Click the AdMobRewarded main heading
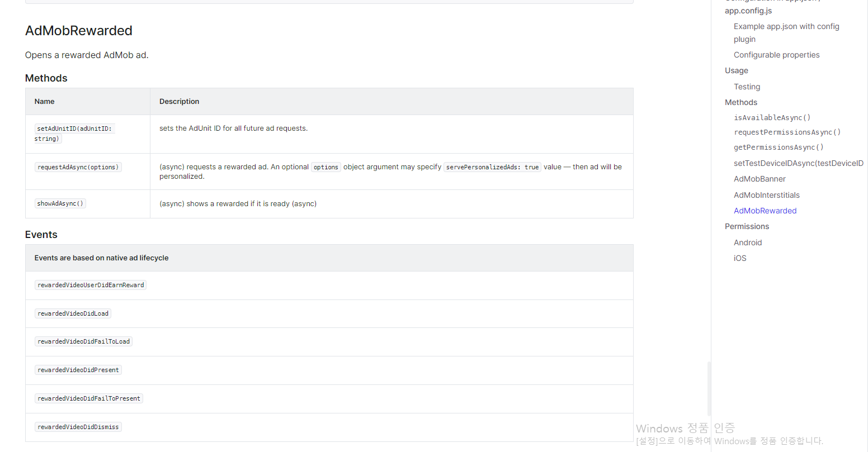Image resolution: width=868 pixels, height=452 pixels. tap(79, 31)
